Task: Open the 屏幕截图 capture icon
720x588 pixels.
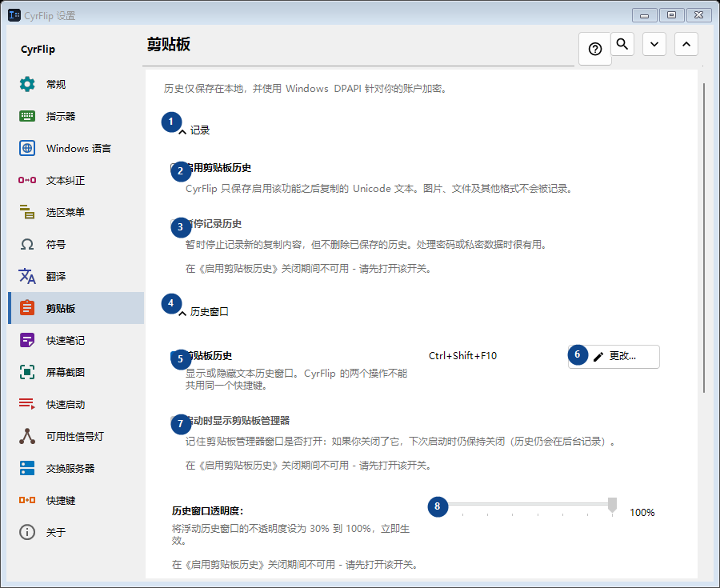Action: pos(27,372)
